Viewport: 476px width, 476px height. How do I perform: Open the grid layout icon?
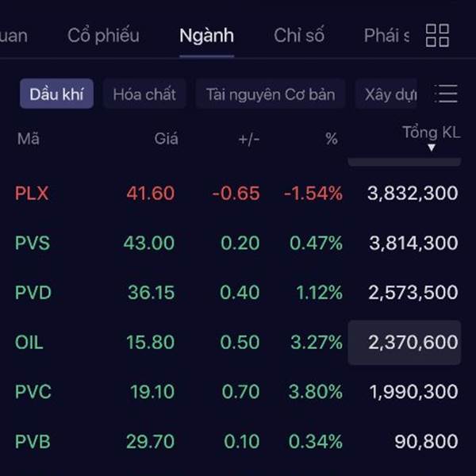click(437, 36)
